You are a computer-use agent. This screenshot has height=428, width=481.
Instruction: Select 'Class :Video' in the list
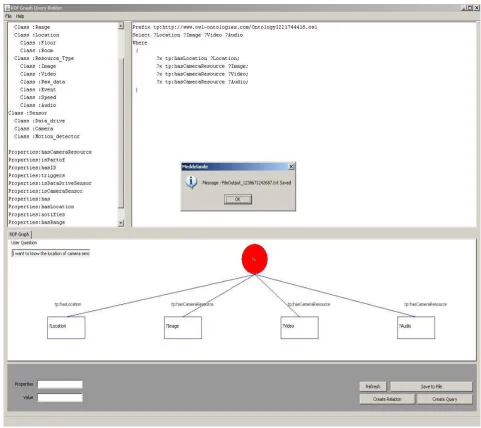click(x=38, y=74)
